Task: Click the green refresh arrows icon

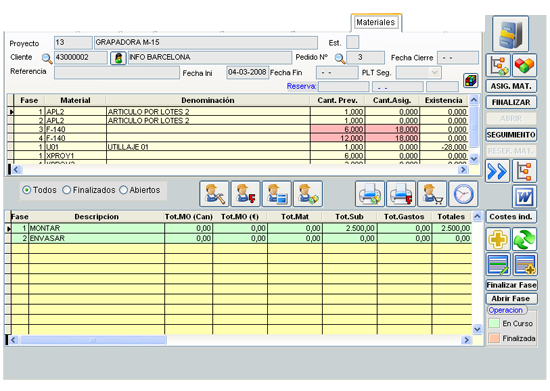Action: pyautogui.click(x=524, y=239)
